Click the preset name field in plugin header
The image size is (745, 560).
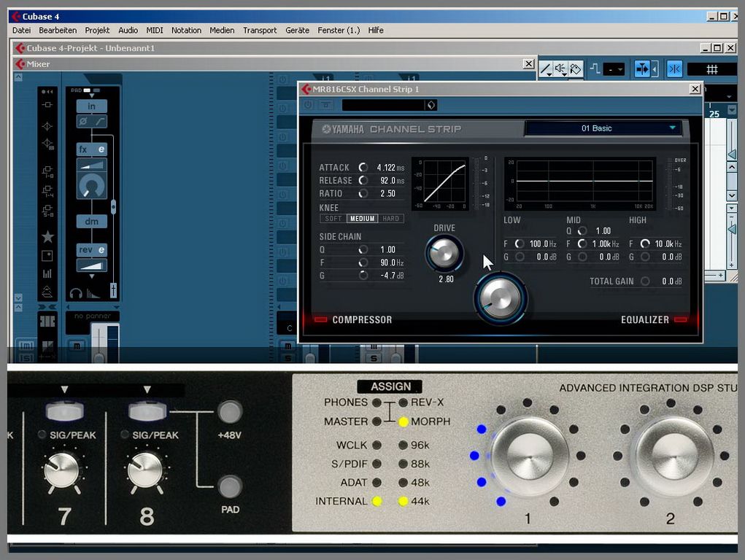pyautogui.click(x=383, y=105)
